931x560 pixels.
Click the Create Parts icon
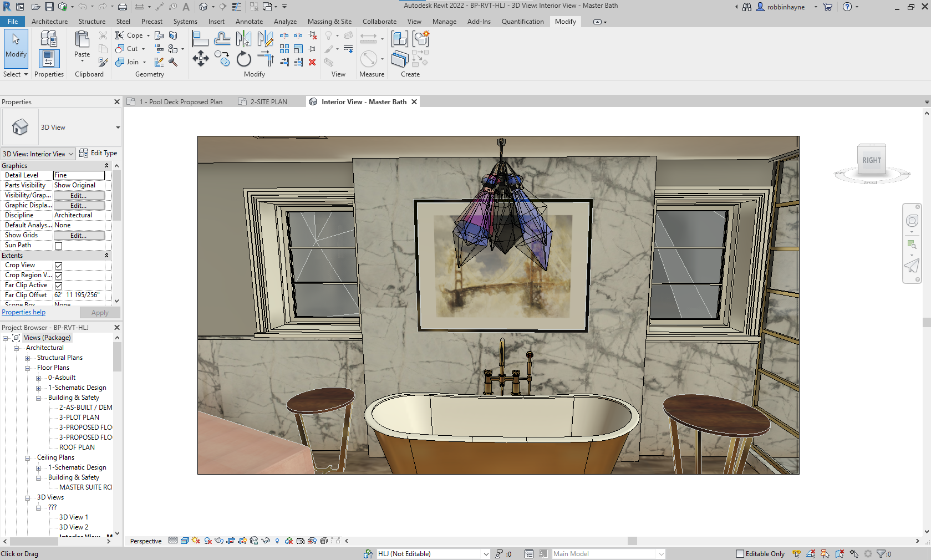pyautogui.click(x=399, y=59)
